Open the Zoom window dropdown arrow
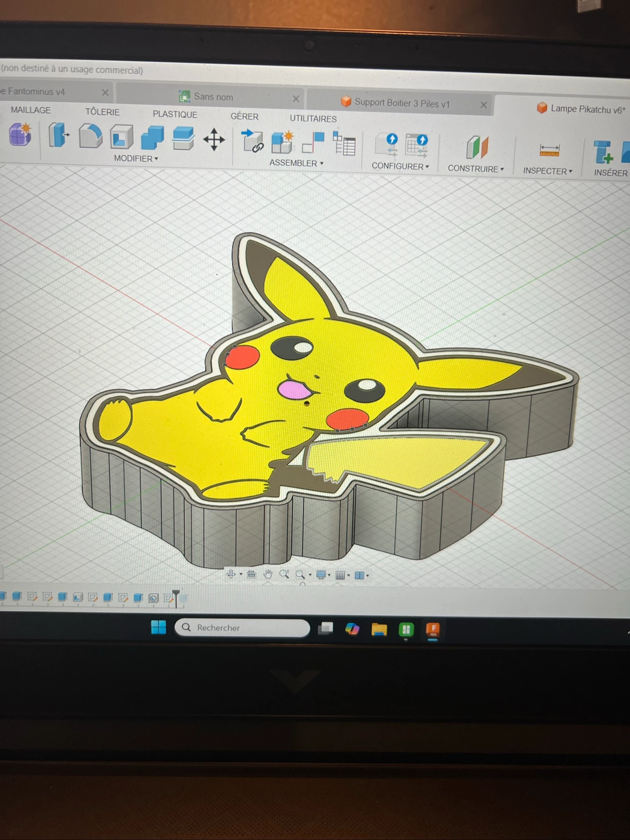This screenshot has width=630, height=840. click(x=310, y=575)
